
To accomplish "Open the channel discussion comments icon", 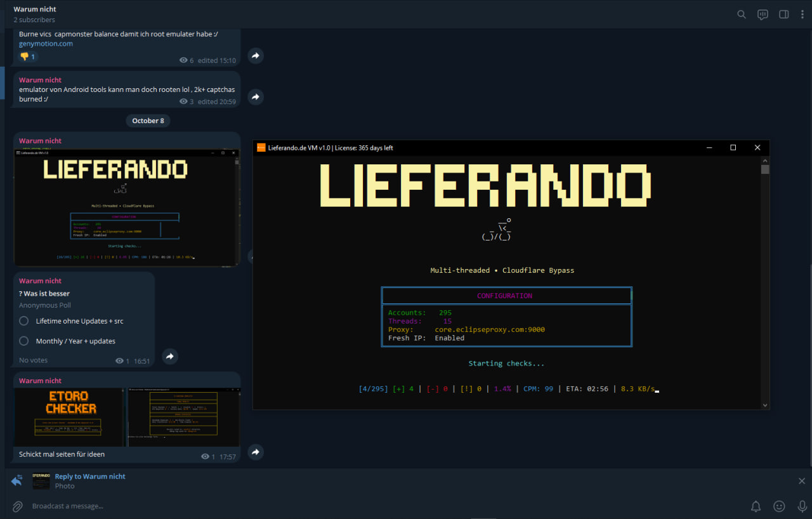I will 763,15.
